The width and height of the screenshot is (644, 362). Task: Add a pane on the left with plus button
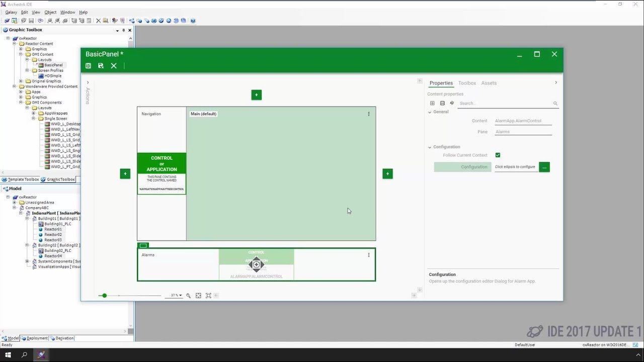(125, 174)
